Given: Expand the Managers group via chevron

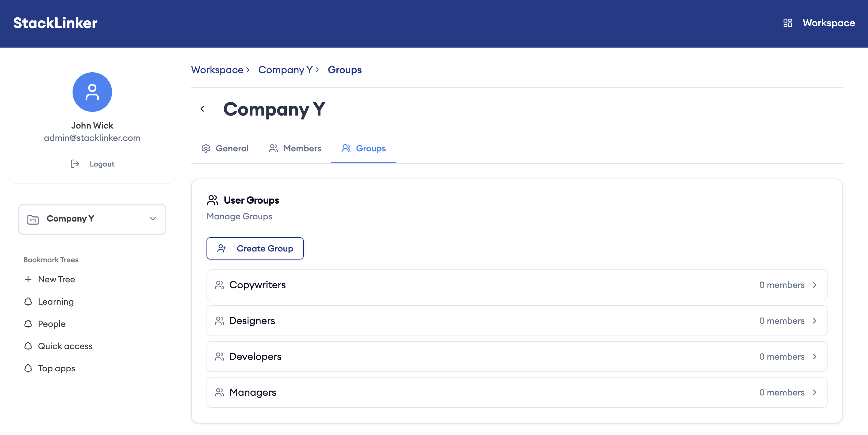Looking at the screenshot, I should pyautogui.click(x=815, y=392).
